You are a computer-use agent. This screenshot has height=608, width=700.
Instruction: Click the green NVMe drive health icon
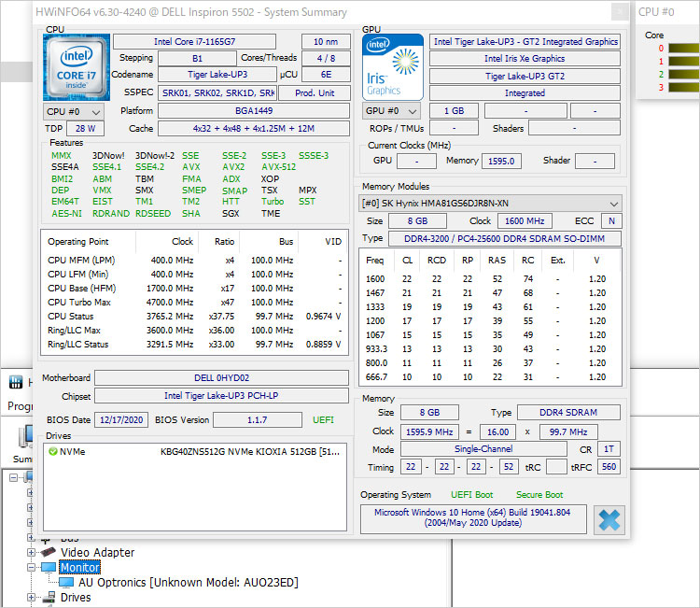52,452
